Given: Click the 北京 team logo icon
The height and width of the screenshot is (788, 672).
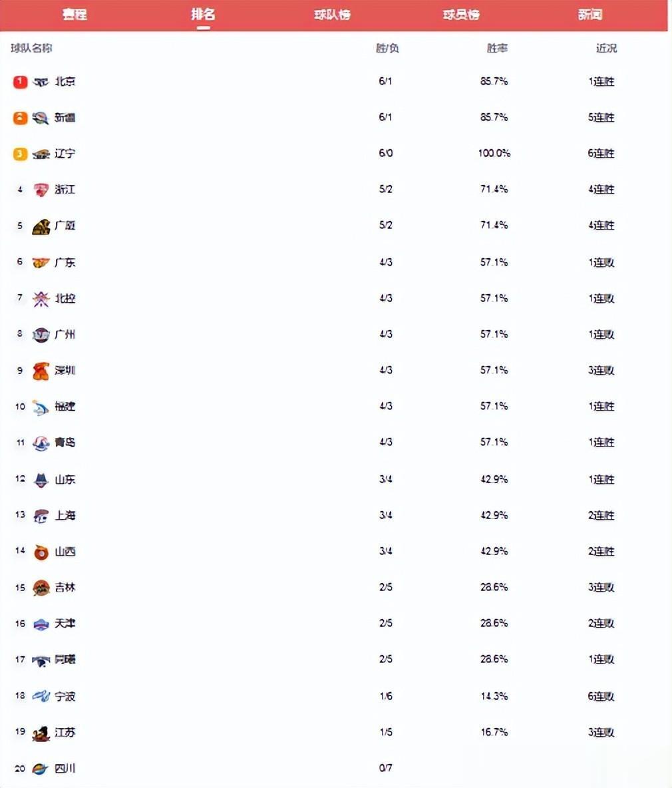Looking at the screenshot, I should 41,82.
